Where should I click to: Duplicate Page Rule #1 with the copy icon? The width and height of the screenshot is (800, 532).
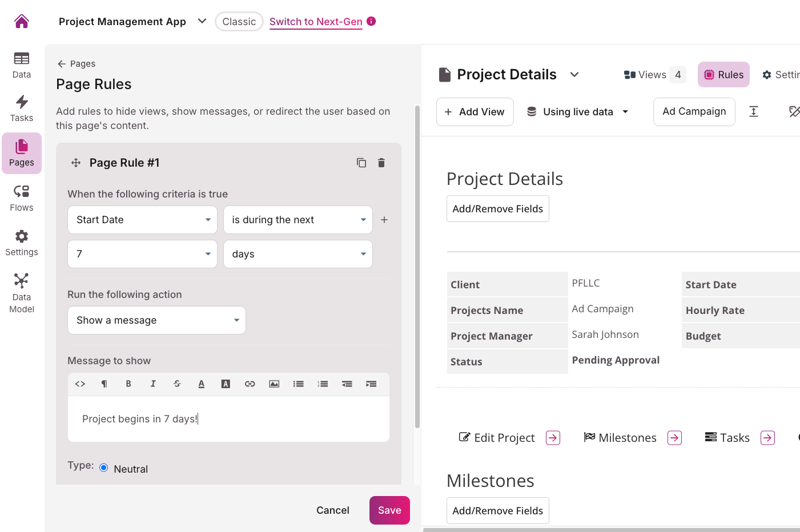point(361,163)
